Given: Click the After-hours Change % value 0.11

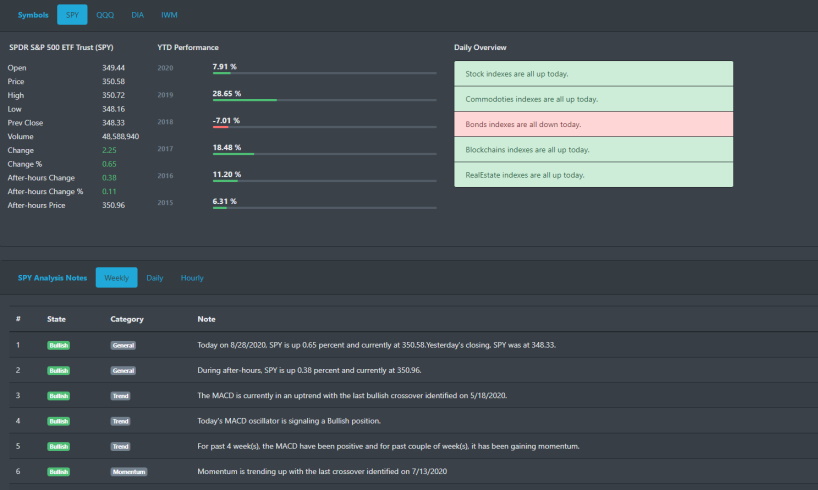Looking at the screenshot, I should 109,192.
